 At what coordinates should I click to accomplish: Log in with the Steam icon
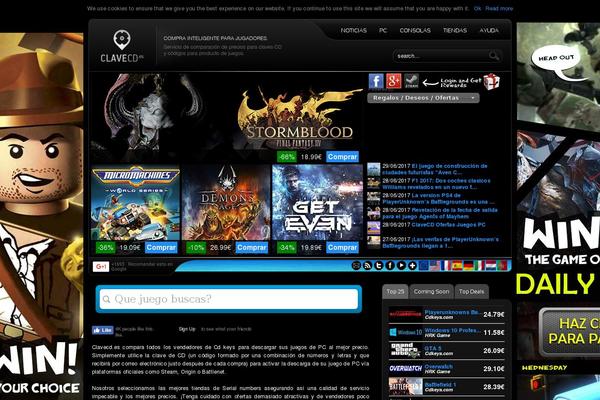411,81
